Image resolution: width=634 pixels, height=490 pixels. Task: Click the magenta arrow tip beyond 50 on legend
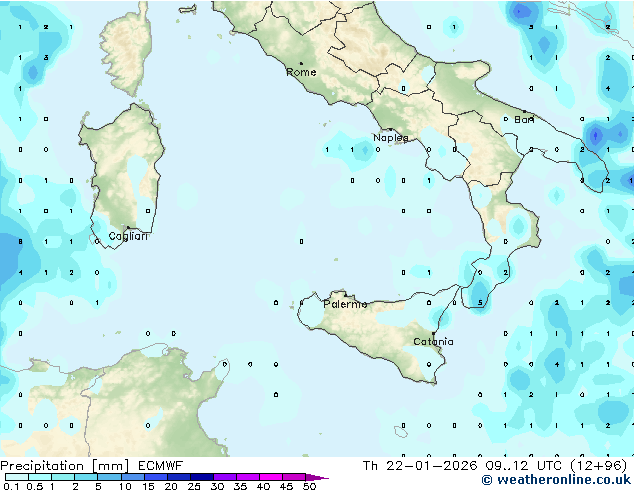(317, 477)
